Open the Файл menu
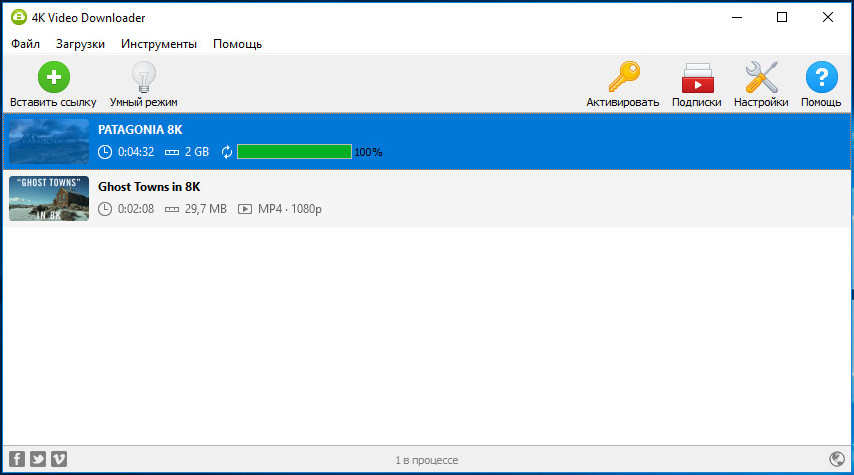The height and width of the screenshot is (475, 854). pos(25,44)
